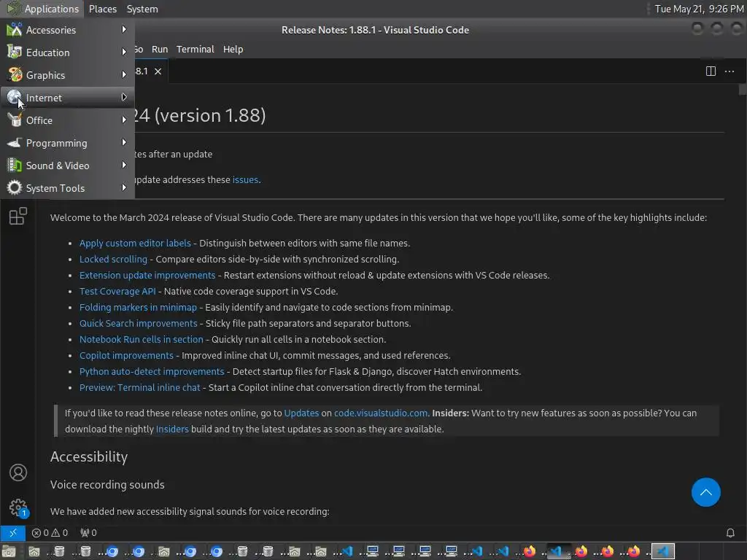Click the Applications menu in top panel

[43, 9]
